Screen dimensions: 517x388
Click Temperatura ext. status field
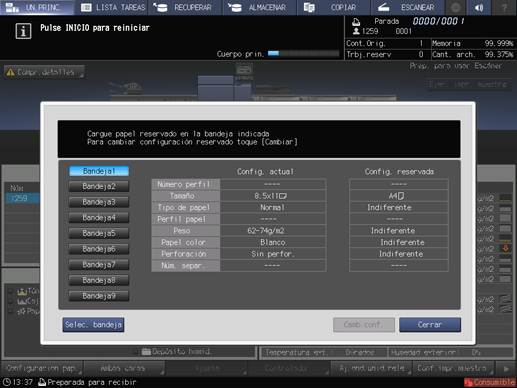pos(323,353)
